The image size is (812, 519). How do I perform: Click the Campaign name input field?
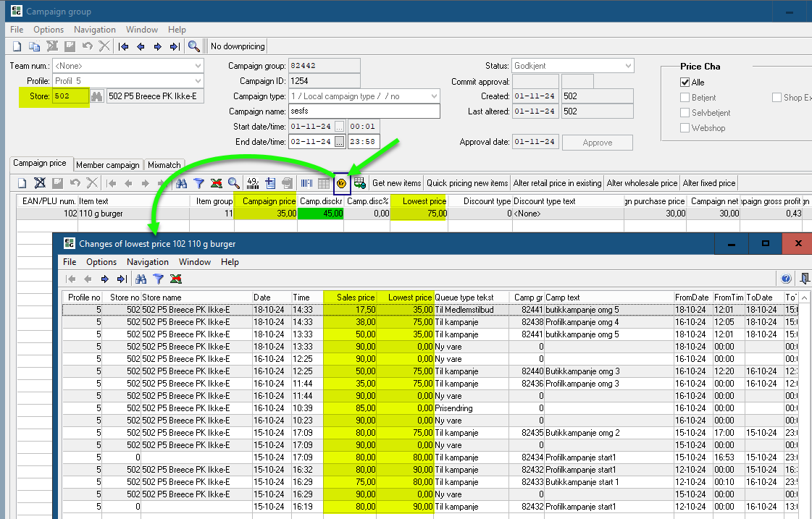[x=364, y=111]
